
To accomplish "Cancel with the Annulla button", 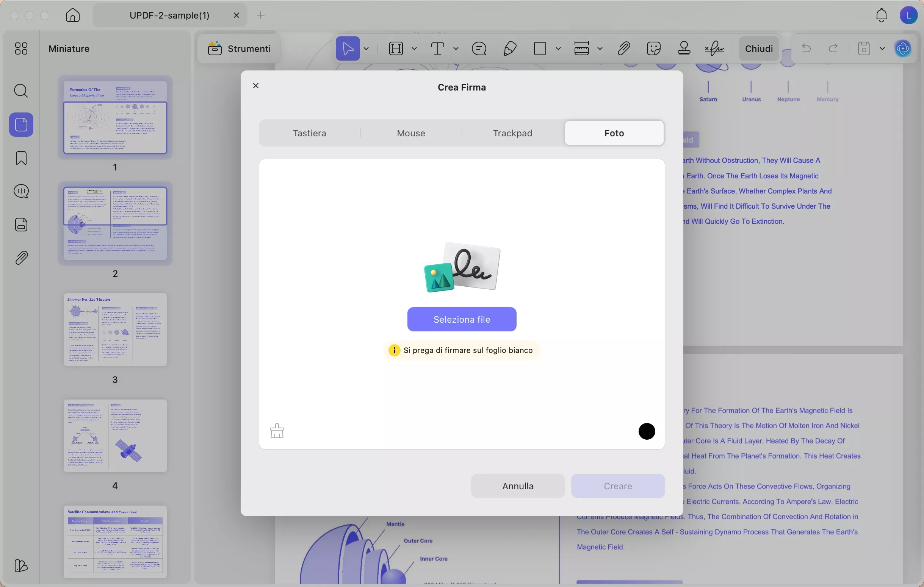I will (x=517, y=486).
